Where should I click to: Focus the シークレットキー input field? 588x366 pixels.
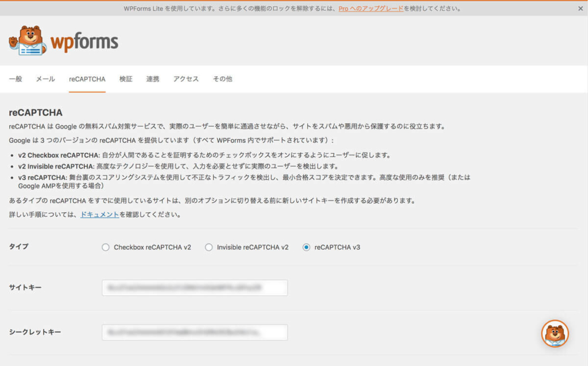tap(195, 332)
